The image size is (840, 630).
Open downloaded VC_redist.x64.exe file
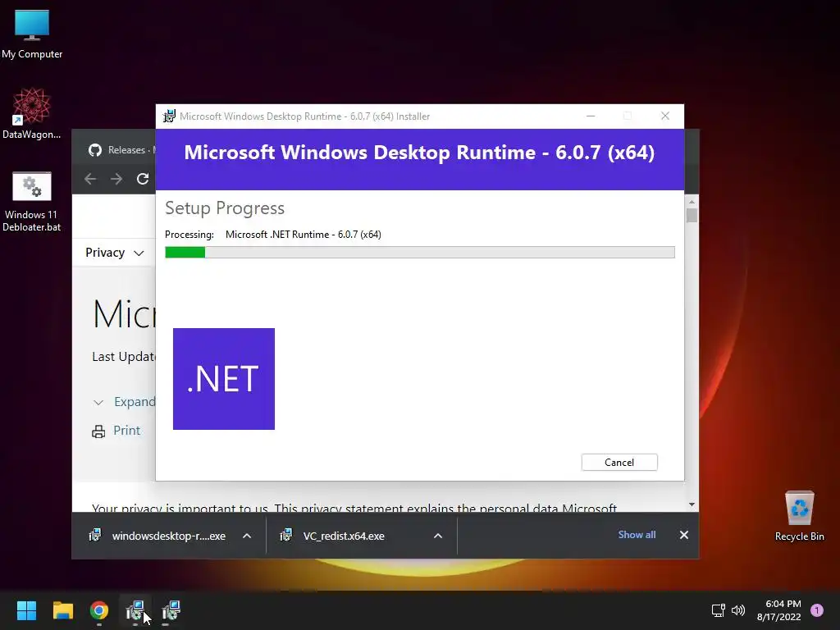(x=344, y=536)
